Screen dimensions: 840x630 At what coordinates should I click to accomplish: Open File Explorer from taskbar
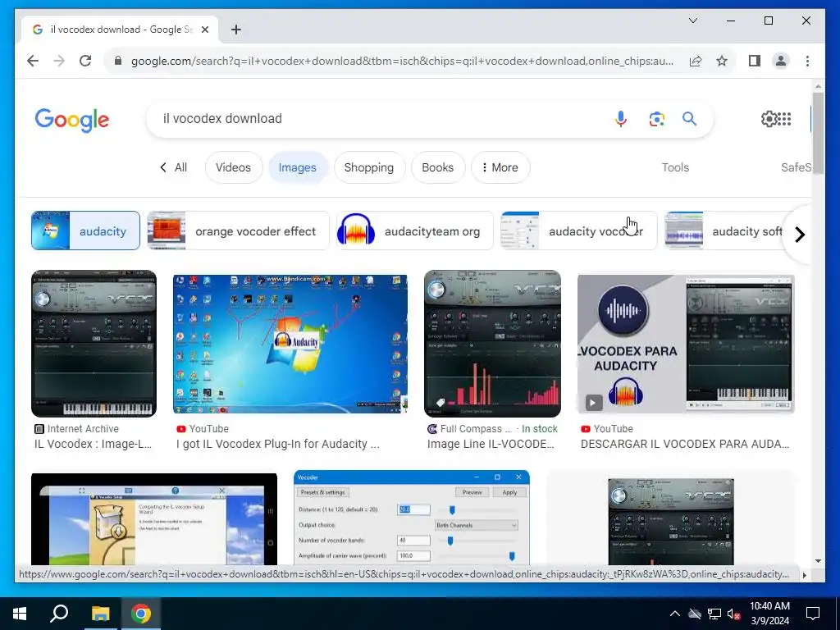[100, 614]
